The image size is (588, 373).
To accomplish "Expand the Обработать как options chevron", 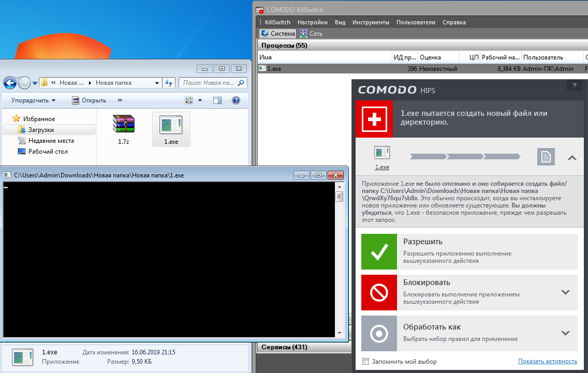I will pos(566,333).
